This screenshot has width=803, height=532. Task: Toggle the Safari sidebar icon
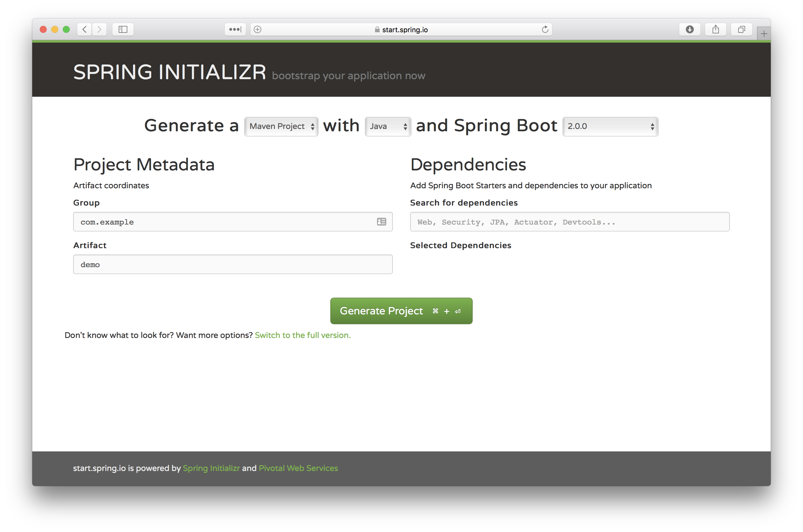click(x=123, y=30)
